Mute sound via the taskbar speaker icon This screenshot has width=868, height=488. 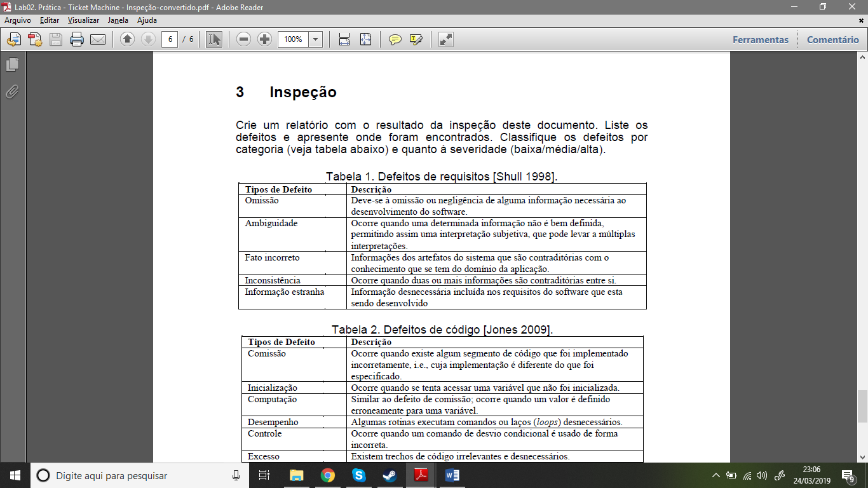tap(763, 475)
